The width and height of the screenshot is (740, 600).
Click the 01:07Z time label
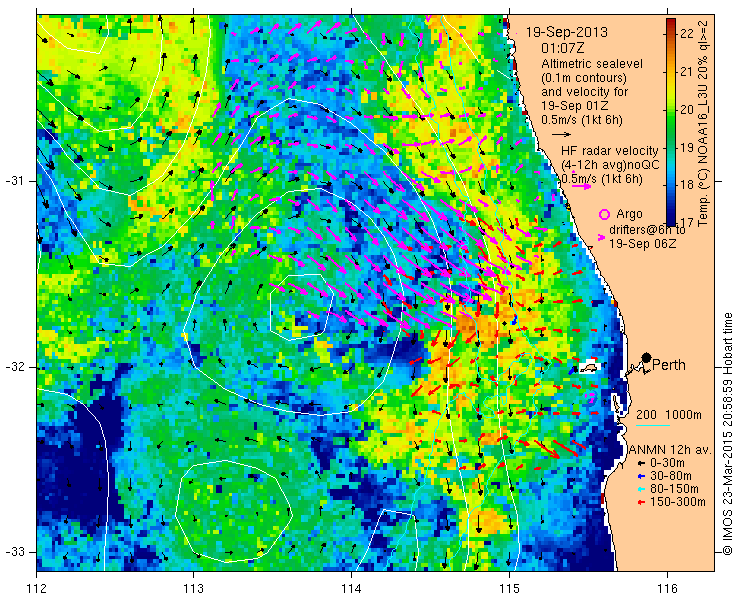pos(563,48)
